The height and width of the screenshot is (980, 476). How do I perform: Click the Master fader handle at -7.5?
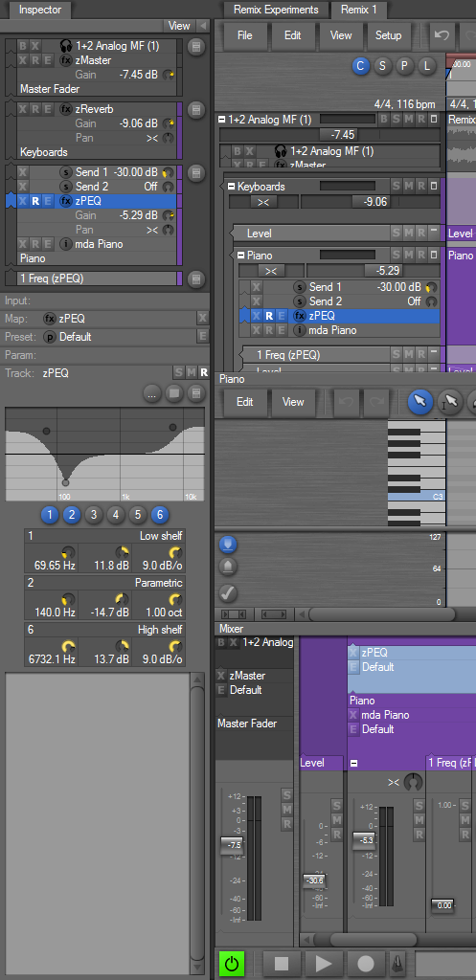232,844
